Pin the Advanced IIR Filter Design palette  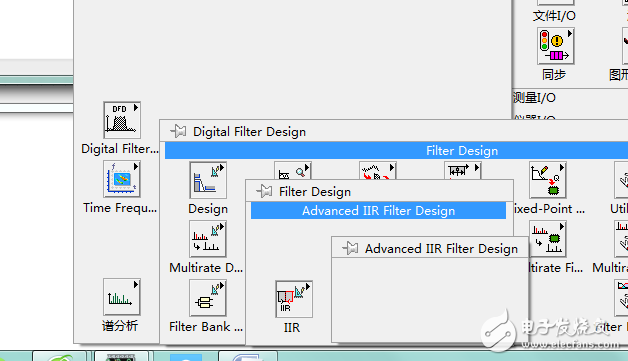(x=350, y=248)
